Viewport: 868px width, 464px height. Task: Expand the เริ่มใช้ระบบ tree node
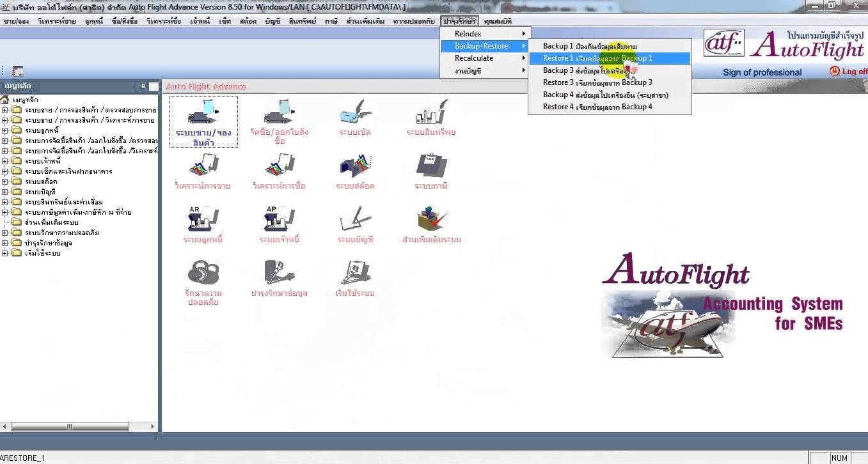point(5,253)
